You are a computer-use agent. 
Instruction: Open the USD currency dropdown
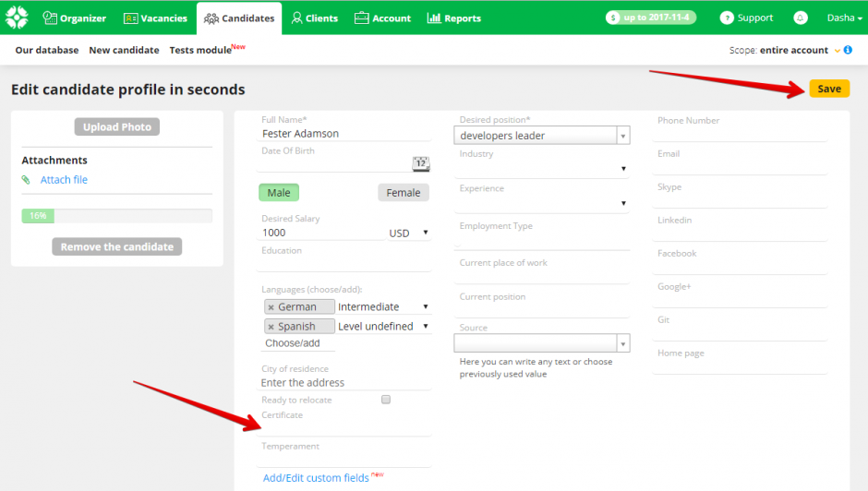pos(409,234)
